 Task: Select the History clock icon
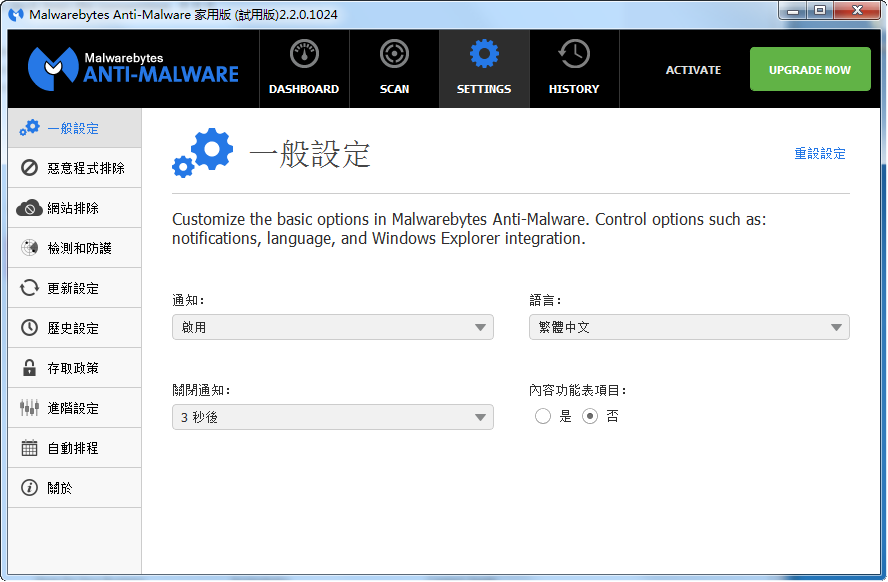pyautogui.click(x=574, y=54)
